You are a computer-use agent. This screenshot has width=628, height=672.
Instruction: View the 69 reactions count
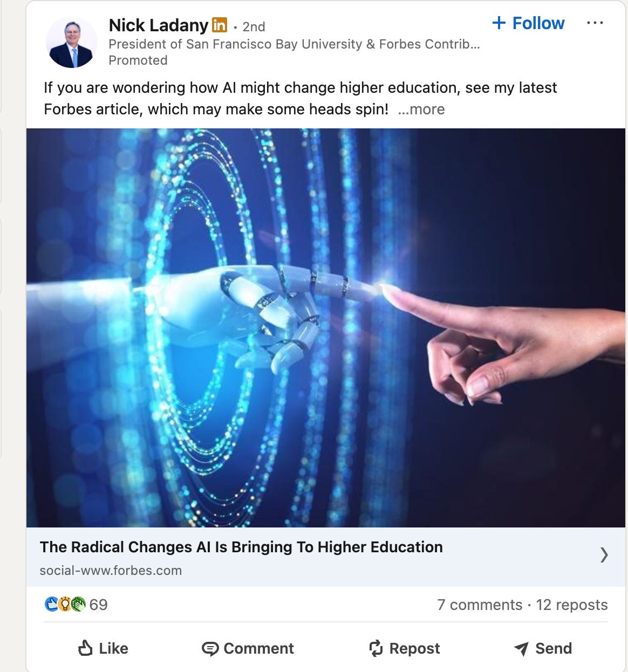click(98, 605)
